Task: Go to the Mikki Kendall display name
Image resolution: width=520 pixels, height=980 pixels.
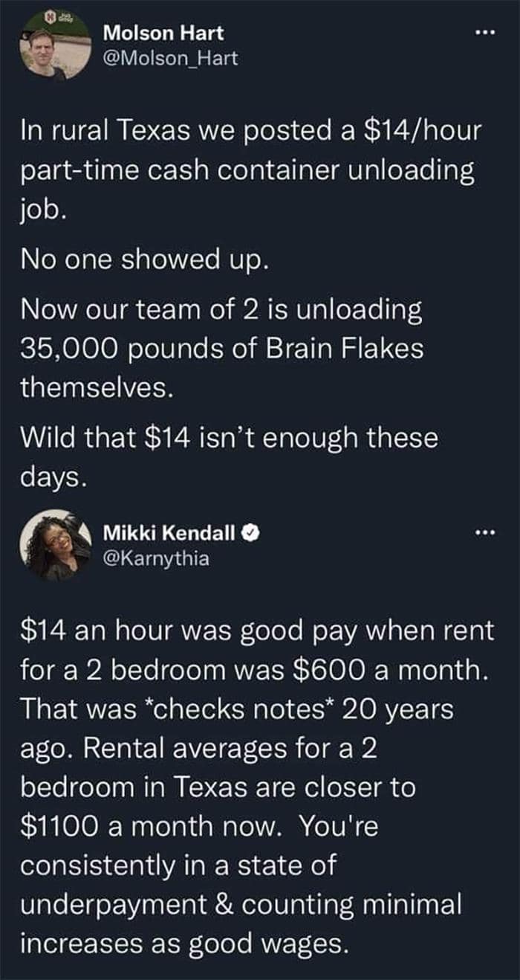Action: click(x=170, y=532)
